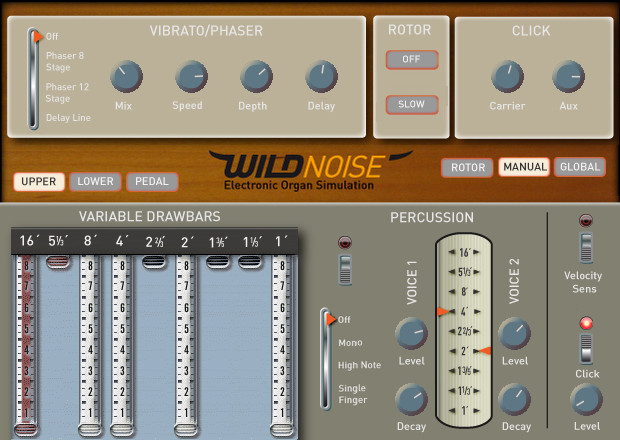
Task: Toggle the percussion enable switch
Action: [345, 270]
